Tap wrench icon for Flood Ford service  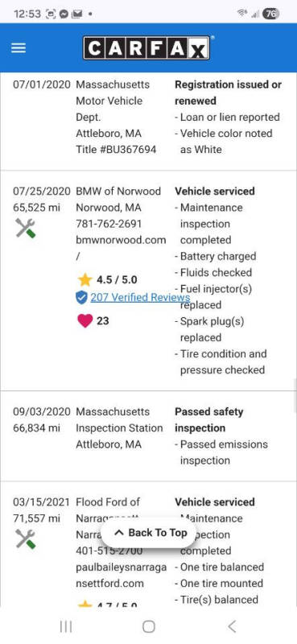26,539
